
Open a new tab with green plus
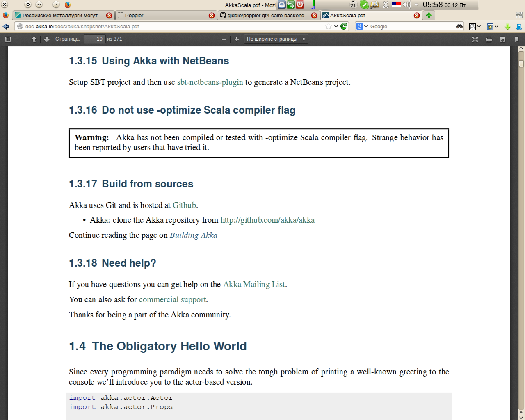point(429,16)
